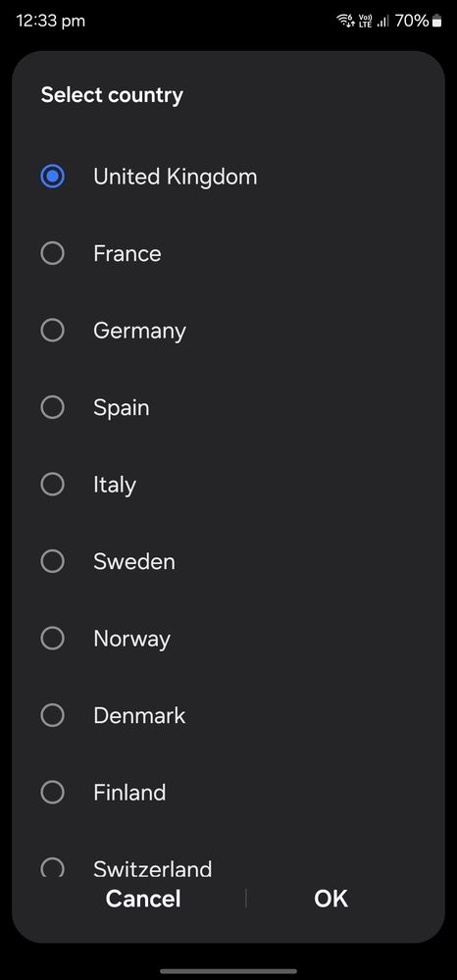
Task: Tap the VoLTE indicator icon
Action: [x=365, y=22]
